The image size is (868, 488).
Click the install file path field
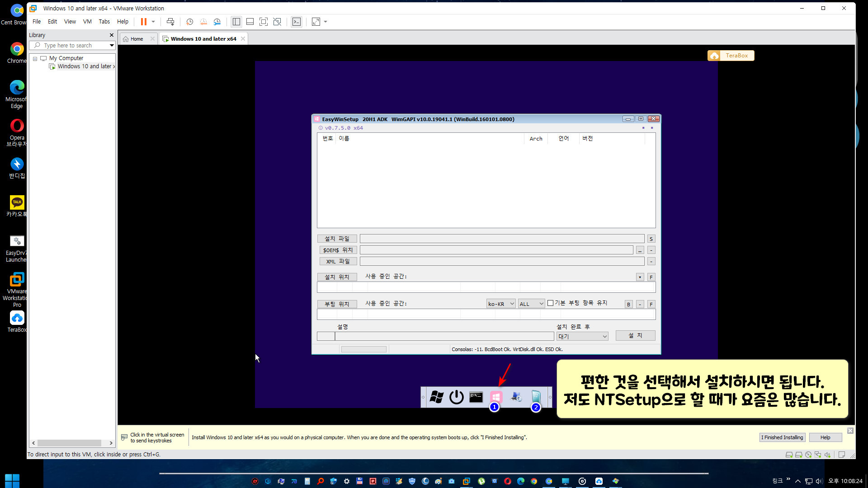(x=502, y=239)
